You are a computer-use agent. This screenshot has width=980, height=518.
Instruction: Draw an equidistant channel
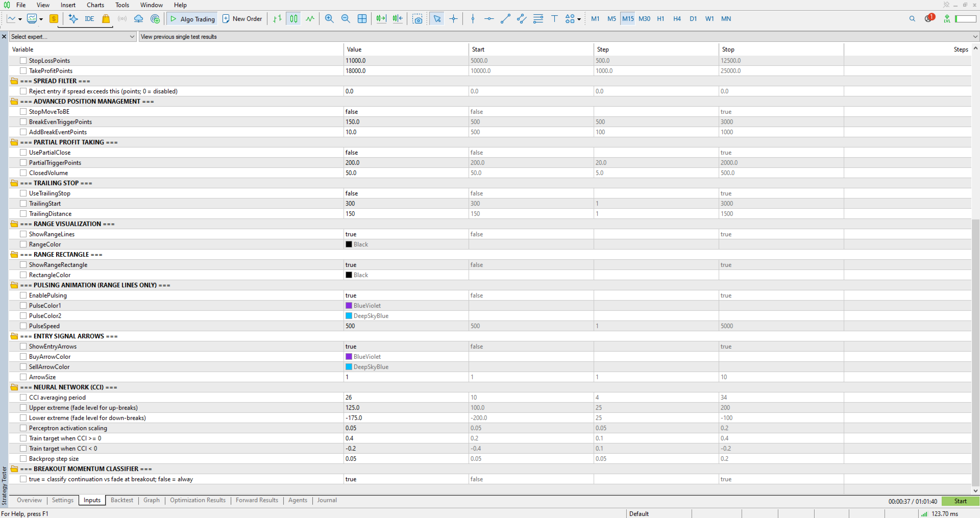click(522, 19)
